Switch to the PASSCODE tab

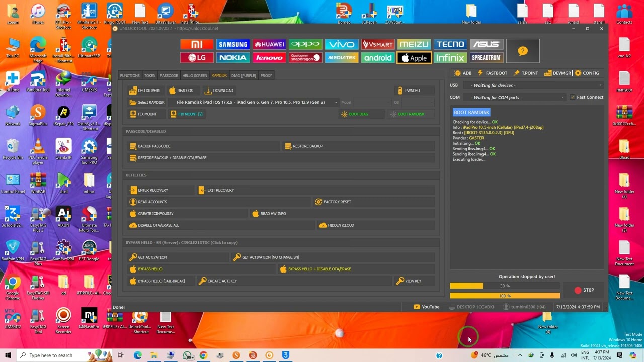pyautogui.click(x=169, y=76)
